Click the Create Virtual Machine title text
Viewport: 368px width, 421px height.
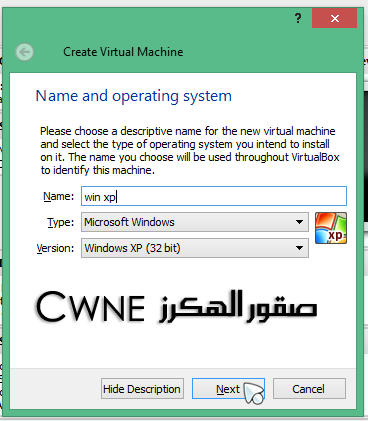[123, 52]
